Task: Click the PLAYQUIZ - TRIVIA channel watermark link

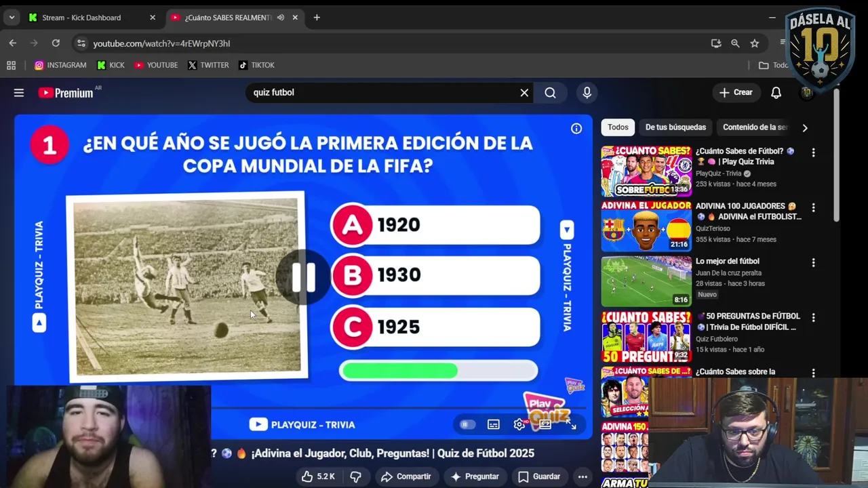Action: coord(302,424)
